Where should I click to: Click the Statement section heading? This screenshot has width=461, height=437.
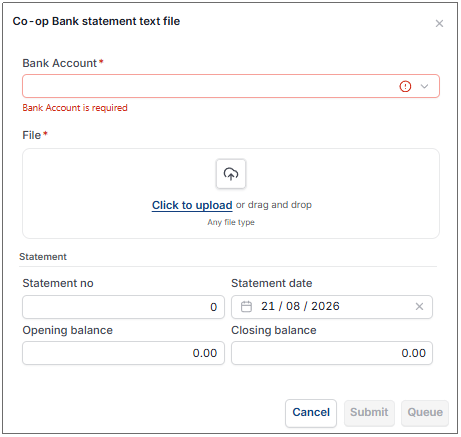(43, 257)
